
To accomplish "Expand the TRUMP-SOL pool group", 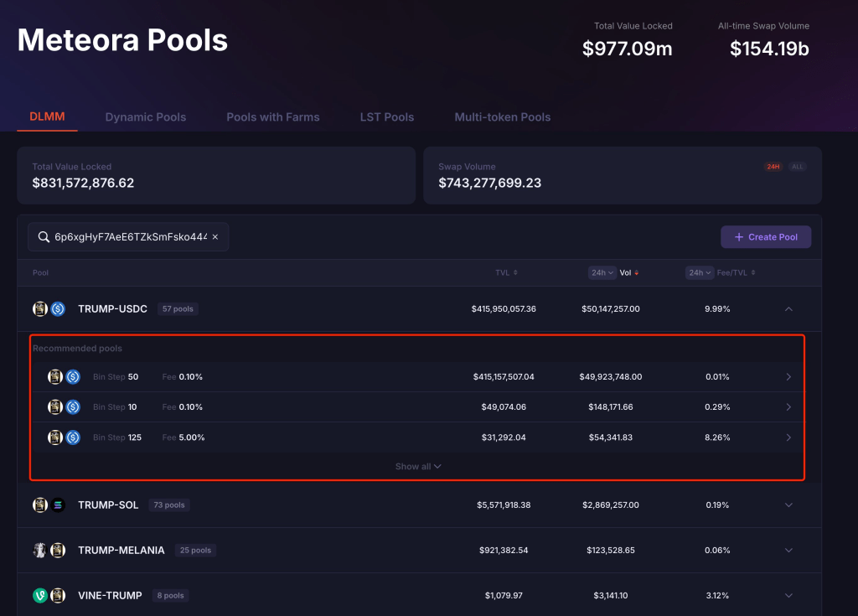I will [x=788, y=505].
